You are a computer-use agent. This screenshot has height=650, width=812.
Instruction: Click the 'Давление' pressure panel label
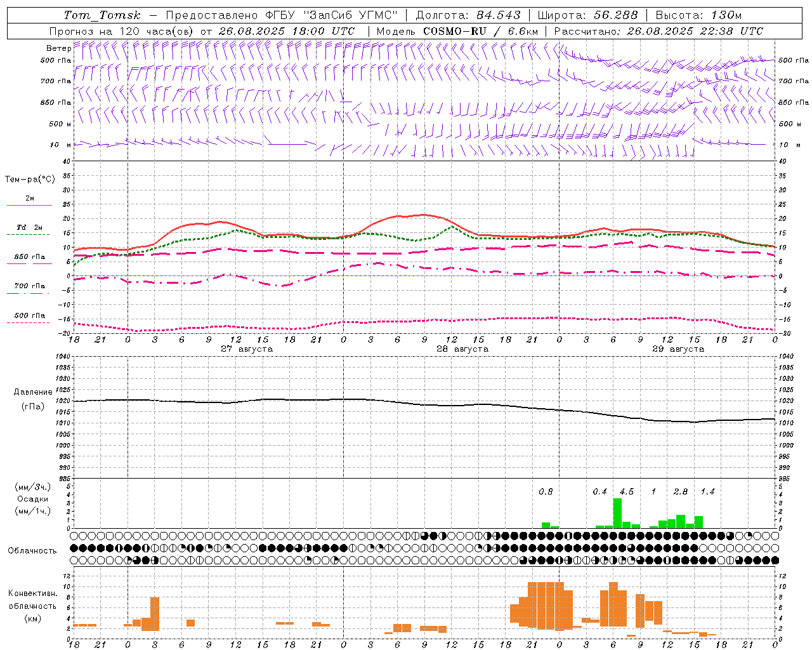click(x=33, y=392)
